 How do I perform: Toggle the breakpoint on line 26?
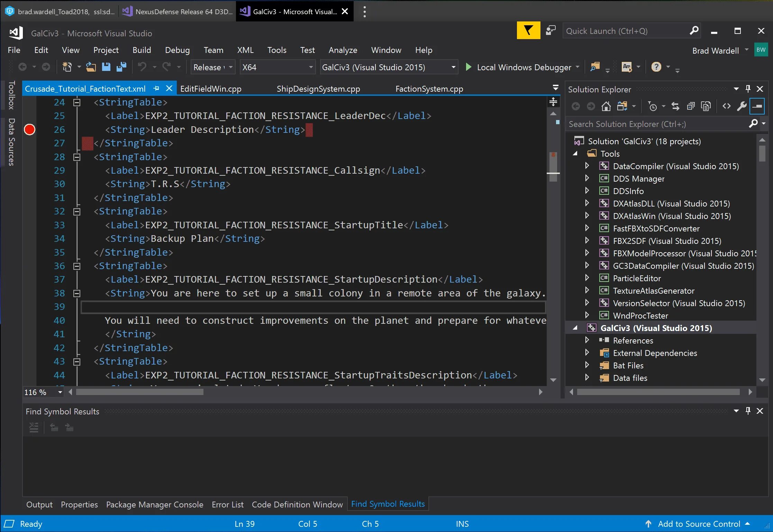(30, 130)
